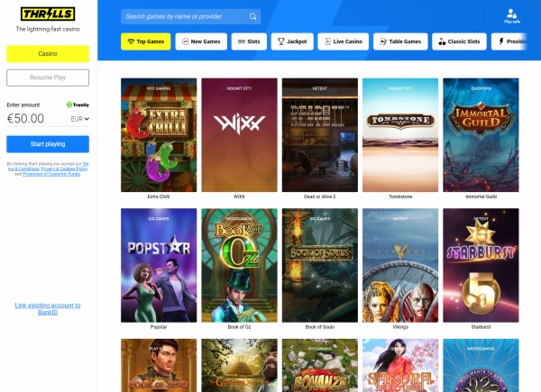Image resolution: width=541 pixels, height=392 pixels.
Task: Click the Thrills logo
Action: point(48,14)
